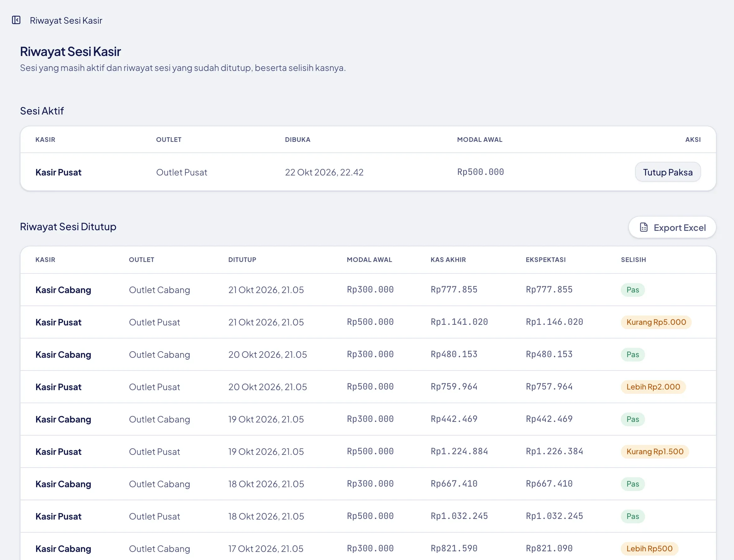Click the Dibuka column header in Sesi Aktif

pyautogui.click(x=298, y=140)
